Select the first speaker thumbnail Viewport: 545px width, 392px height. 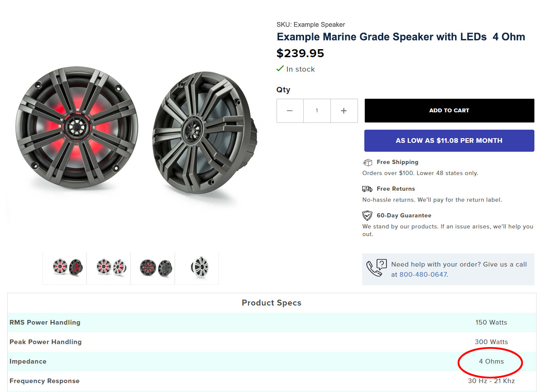[65, 268]
